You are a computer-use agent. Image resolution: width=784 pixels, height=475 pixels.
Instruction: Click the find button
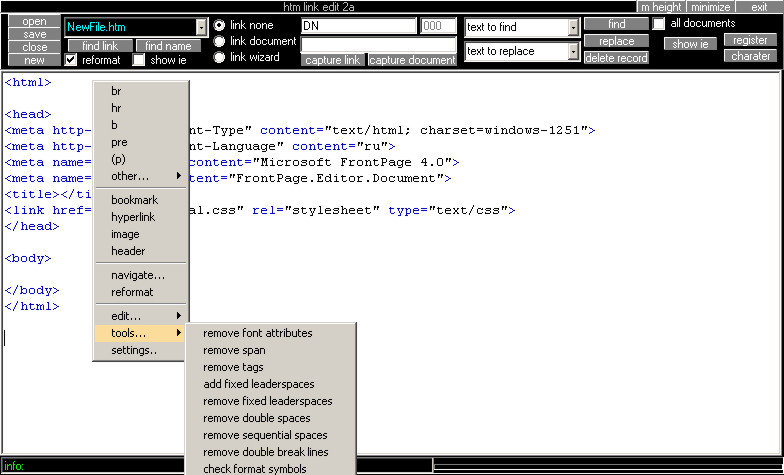(x=616, y=24)
